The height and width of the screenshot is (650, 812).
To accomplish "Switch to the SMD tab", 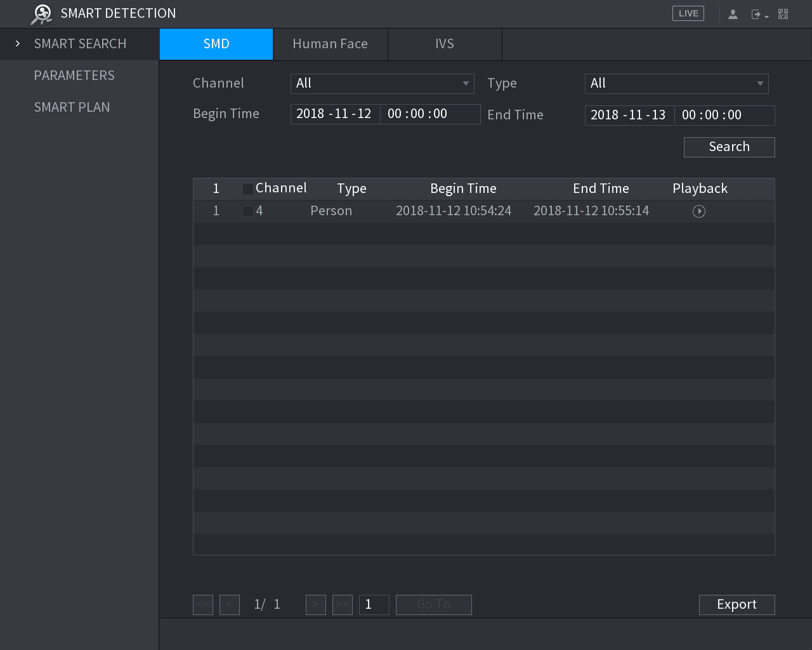I will (216, 44).
